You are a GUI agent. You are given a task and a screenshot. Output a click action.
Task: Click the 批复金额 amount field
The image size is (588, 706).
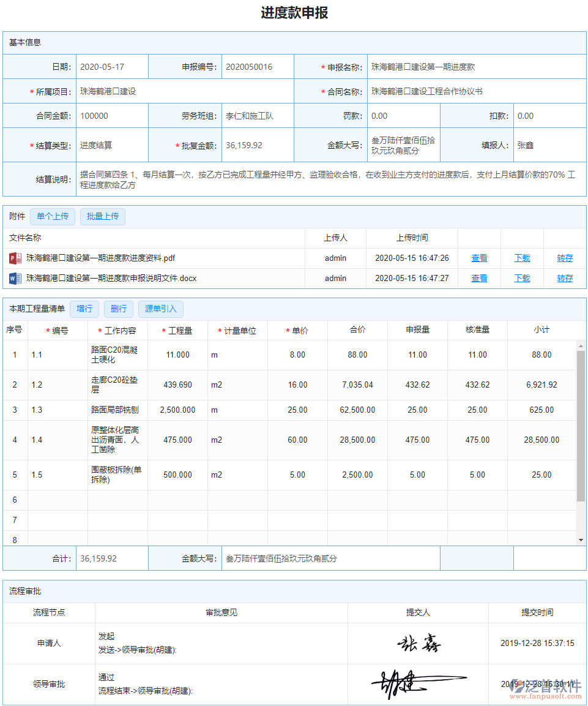257,145
